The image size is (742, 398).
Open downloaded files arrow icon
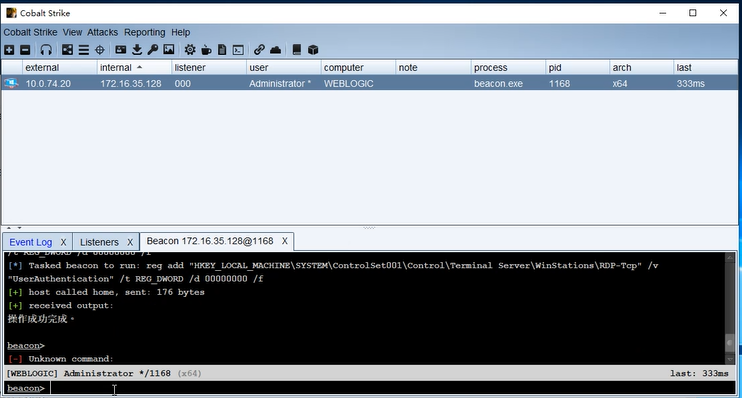(137, 50)
